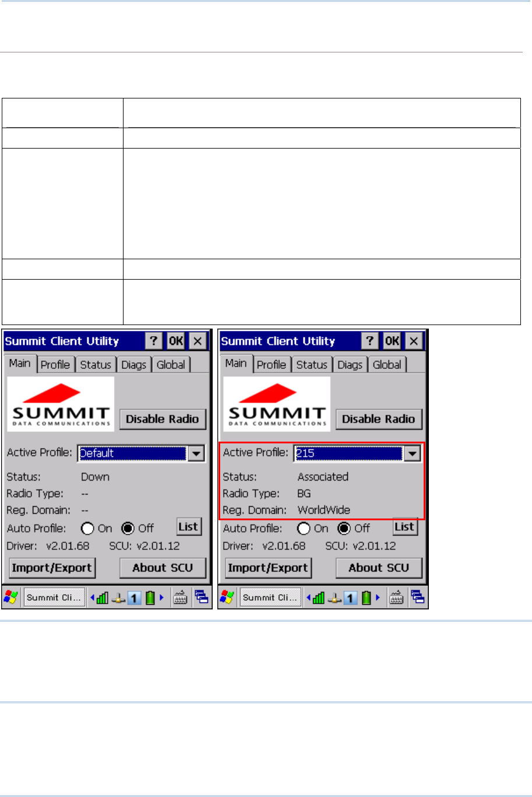Select Auto Profile Off in the left window
Viewport: 532px width, 797px height.
128,528
